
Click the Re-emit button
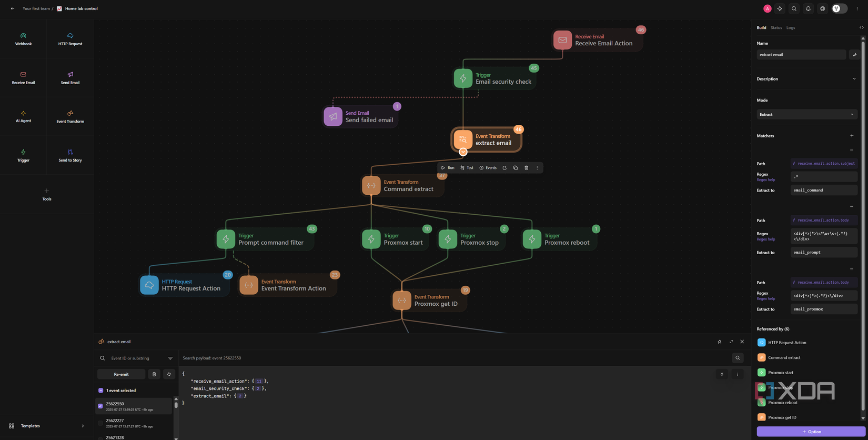coord(121,374)
